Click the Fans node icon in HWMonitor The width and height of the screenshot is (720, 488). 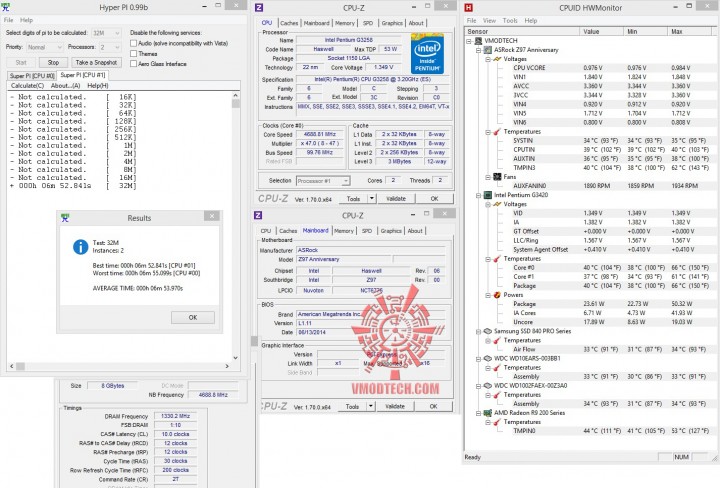coord(497,177)
